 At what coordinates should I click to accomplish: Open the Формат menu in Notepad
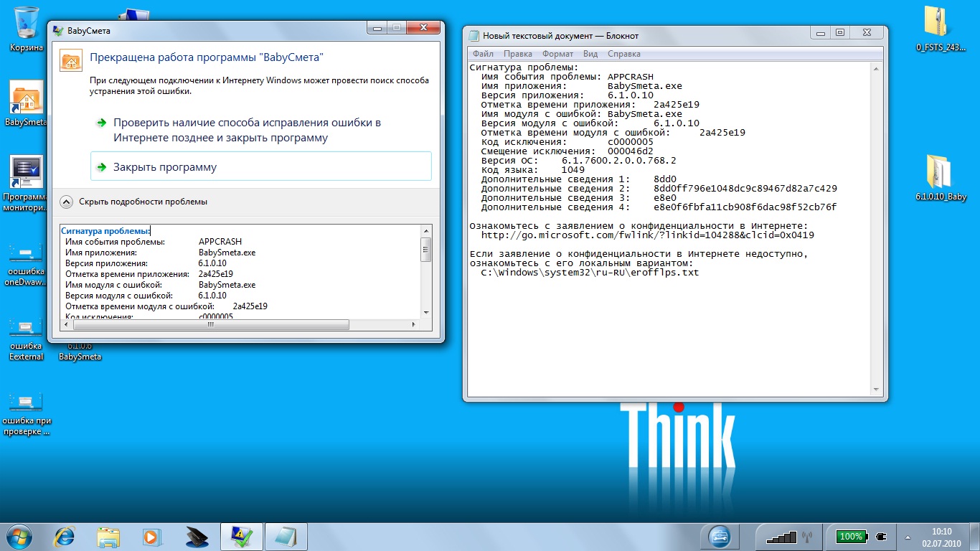(x=557, y=54)
